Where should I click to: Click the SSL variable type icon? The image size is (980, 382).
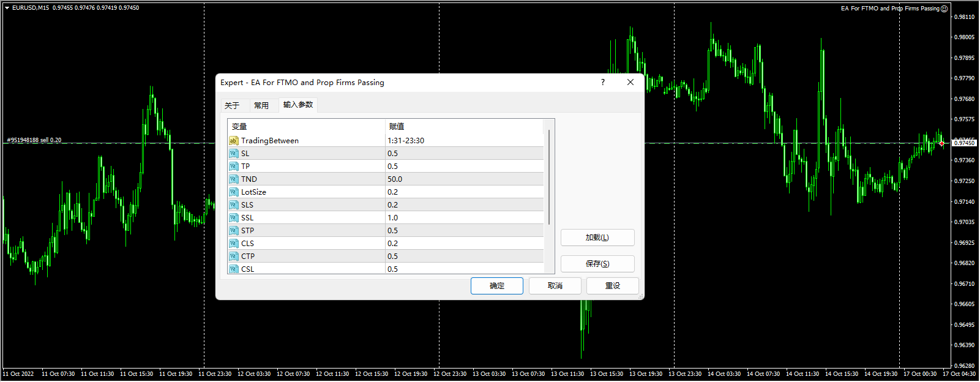coord(233,218)
